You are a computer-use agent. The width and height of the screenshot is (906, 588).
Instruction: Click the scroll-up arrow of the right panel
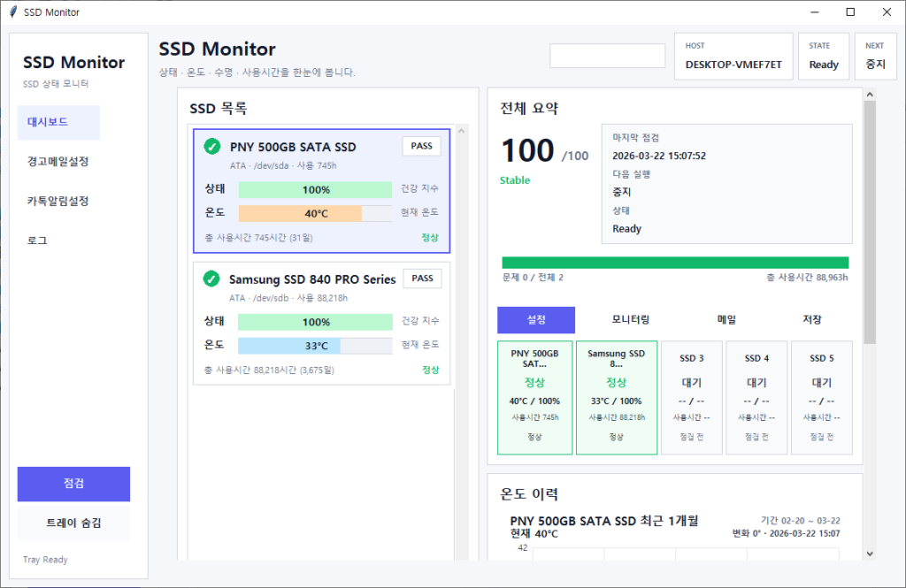coord(869,95)
